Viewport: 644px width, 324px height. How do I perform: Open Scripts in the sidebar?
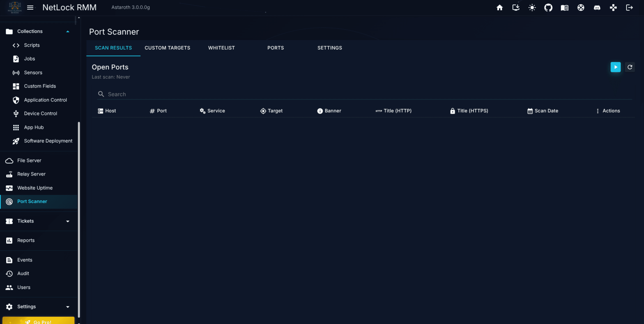(39, 45)
